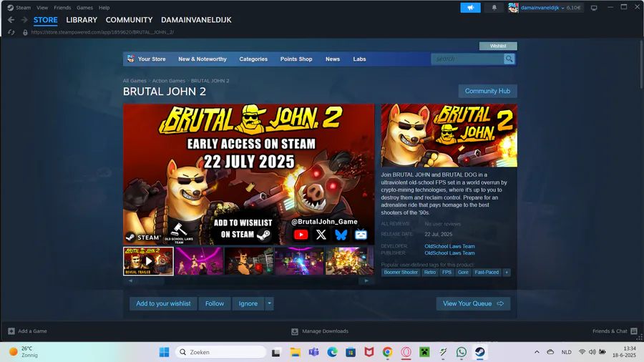Open the Help menu
644x362 pixels.
tap(104, 7)
